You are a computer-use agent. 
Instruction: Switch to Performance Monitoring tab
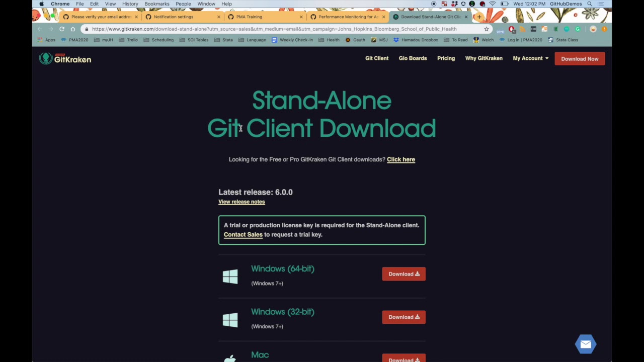[x=347, y=17]
